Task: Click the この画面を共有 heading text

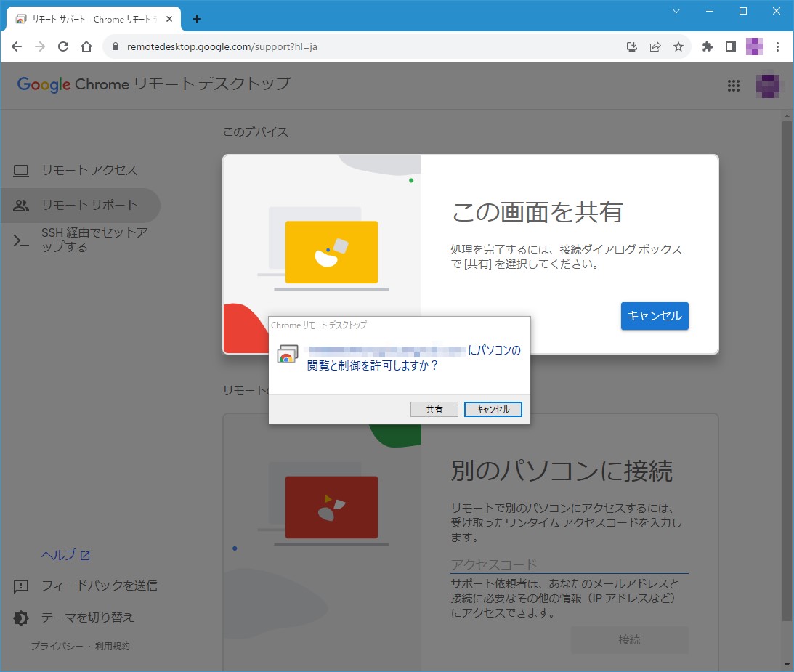Action: click(x=537, y=211)
